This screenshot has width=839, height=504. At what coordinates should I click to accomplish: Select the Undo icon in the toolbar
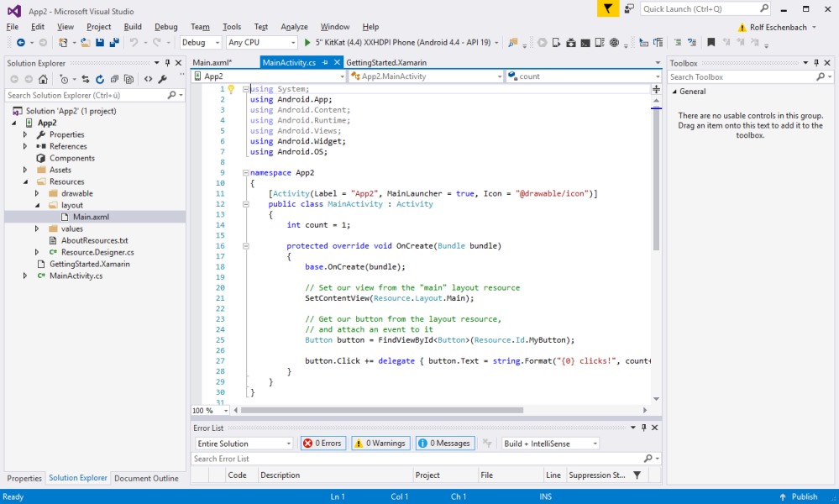(135, 42)
